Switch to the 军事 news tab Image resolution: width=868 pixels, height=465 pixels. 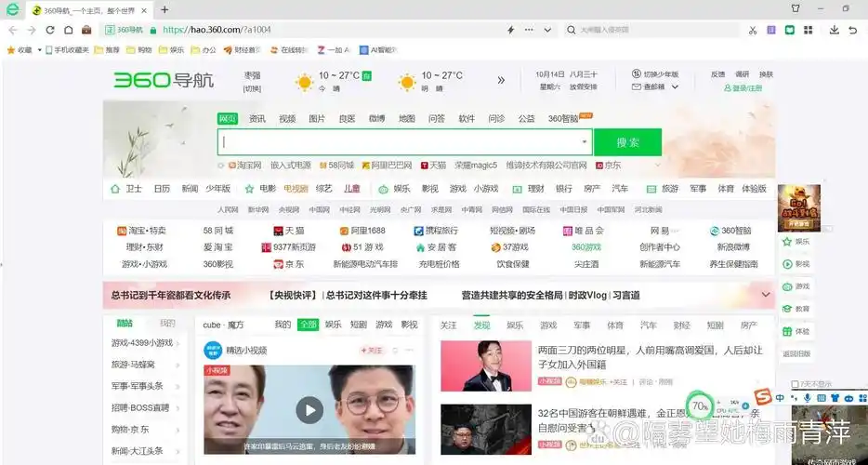pos(582,325)
